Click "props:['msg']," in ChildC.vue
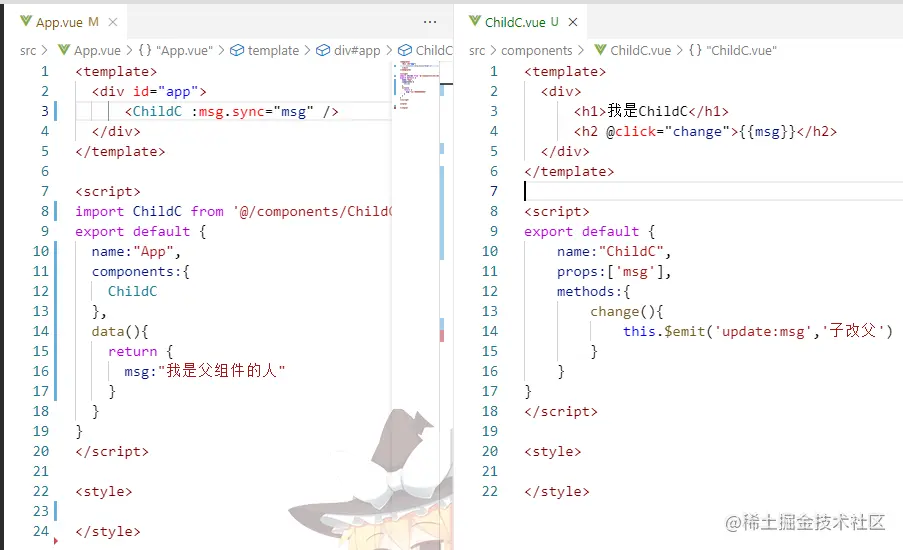Image resolution: width=903 pixels, height=550 pixels. [x=614, y=271]
